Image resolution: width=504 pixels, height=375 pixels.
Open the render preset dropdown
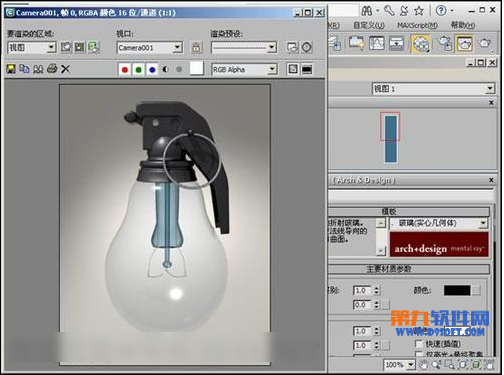[244, 48]
